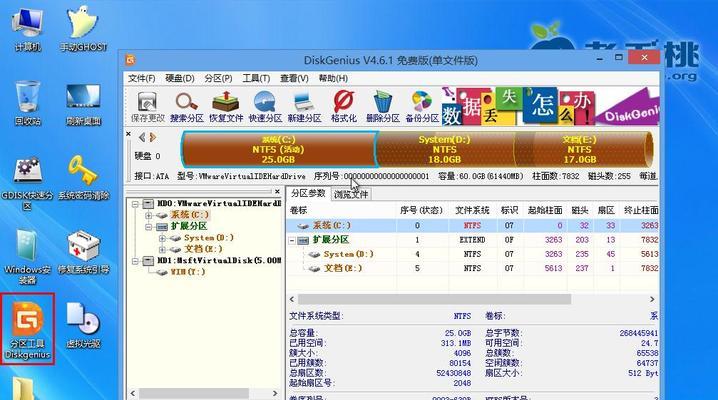Collapse 扩展分区 row in partition table
718x400 pixels.
tap(292, 240)
